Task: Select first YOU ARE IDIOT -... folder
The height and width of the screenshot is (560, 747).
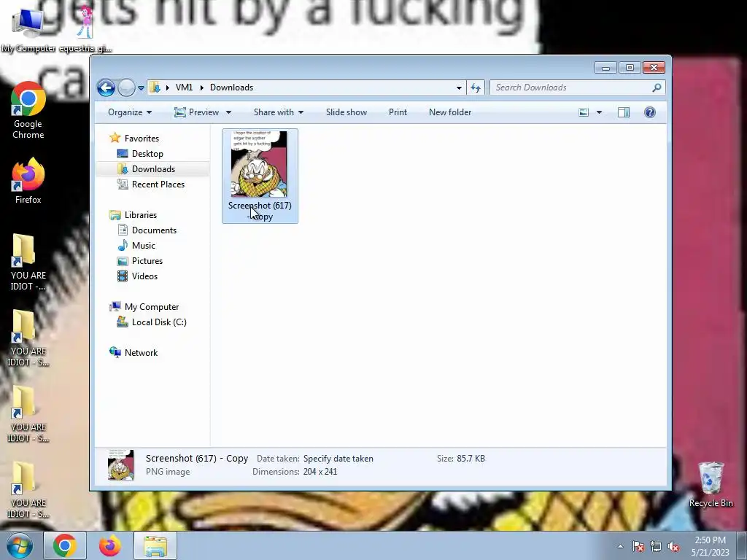Action: coord(28,262)
